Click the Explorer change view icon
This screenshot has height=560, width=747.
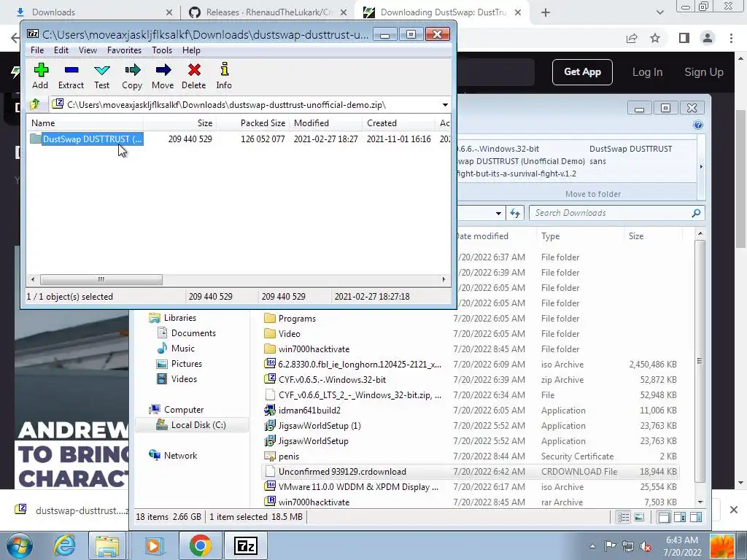pos(623,517)
